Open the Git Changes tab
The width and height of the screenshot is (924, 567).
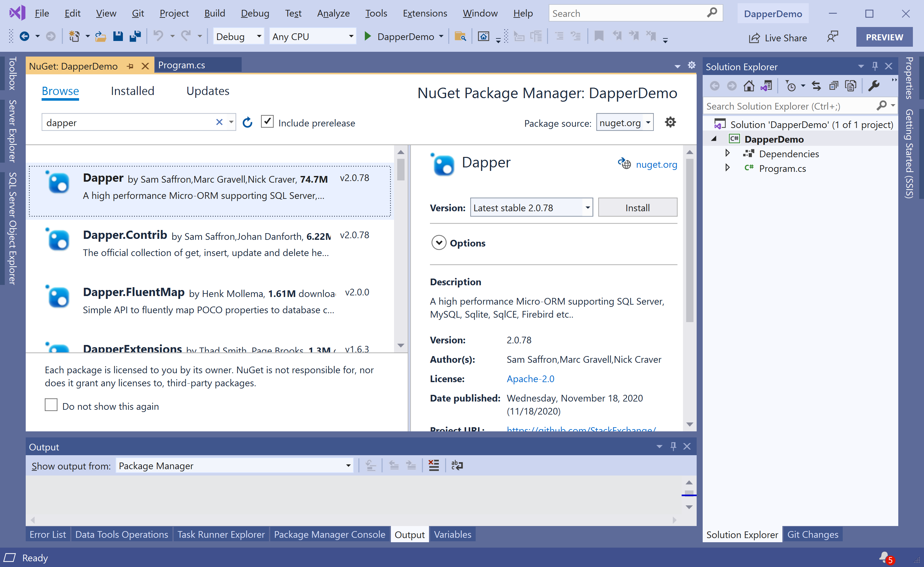[813, 534]
